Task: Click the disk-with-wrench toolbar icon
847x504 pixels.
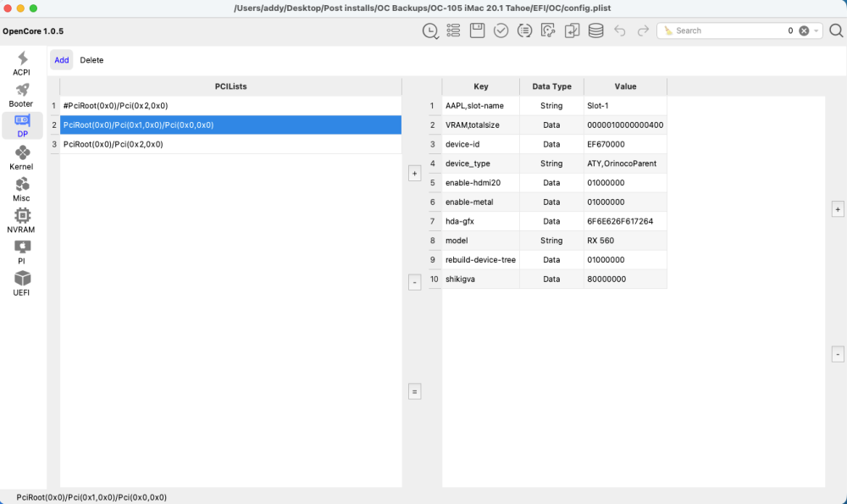Action: [548, 30]
